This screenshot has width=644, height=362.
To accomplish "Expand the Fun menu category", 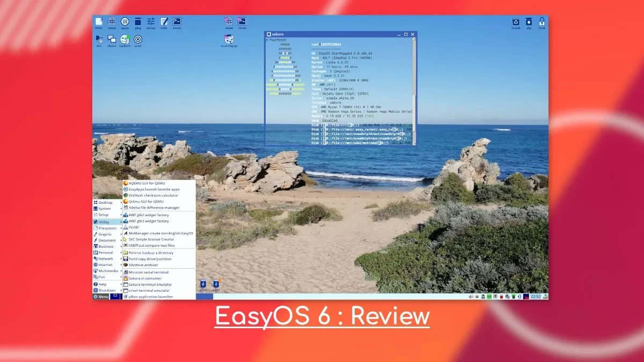I will tap(107, 277).
